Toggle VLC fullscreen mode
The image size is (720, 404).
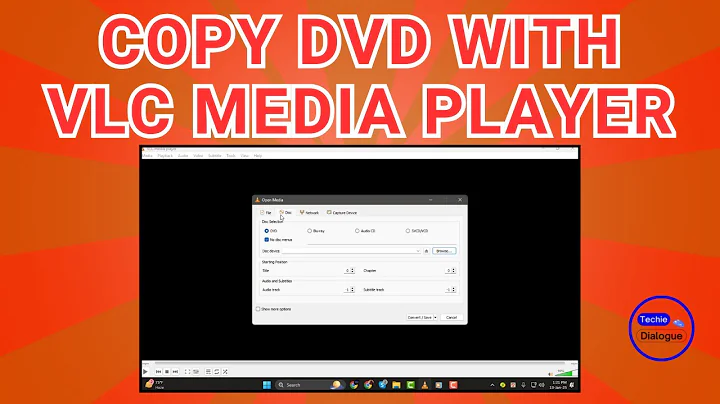click(x=187, y=371)
